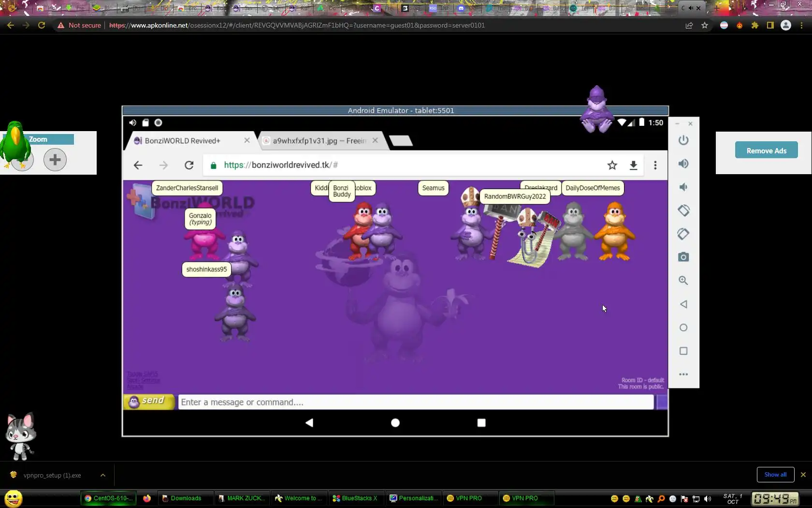The width and height of the screenshot is (812, 508).
Task: Take a screenshot with the camera icon
Action: (683, 257)
